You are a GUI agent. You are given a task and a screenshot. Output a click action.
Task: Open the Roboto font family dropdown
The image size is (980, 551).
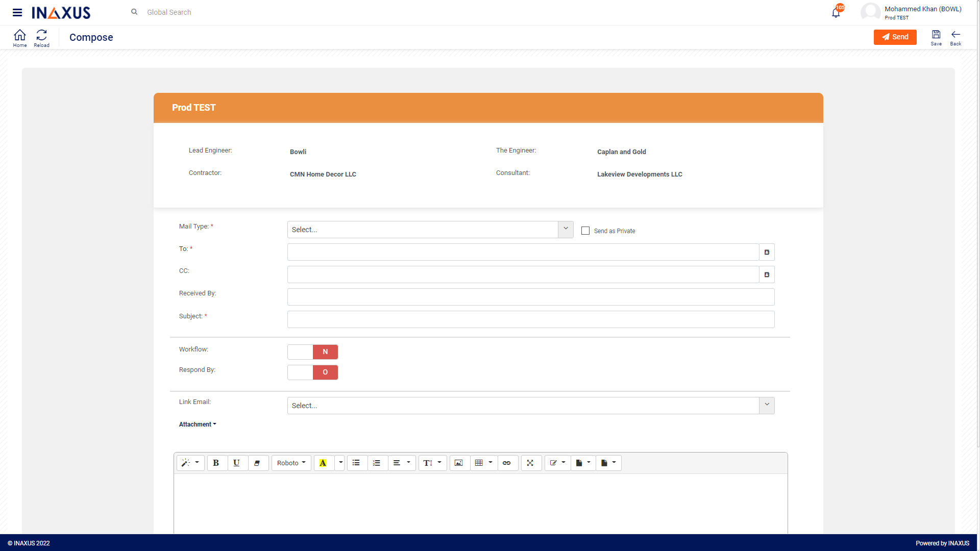291,463
